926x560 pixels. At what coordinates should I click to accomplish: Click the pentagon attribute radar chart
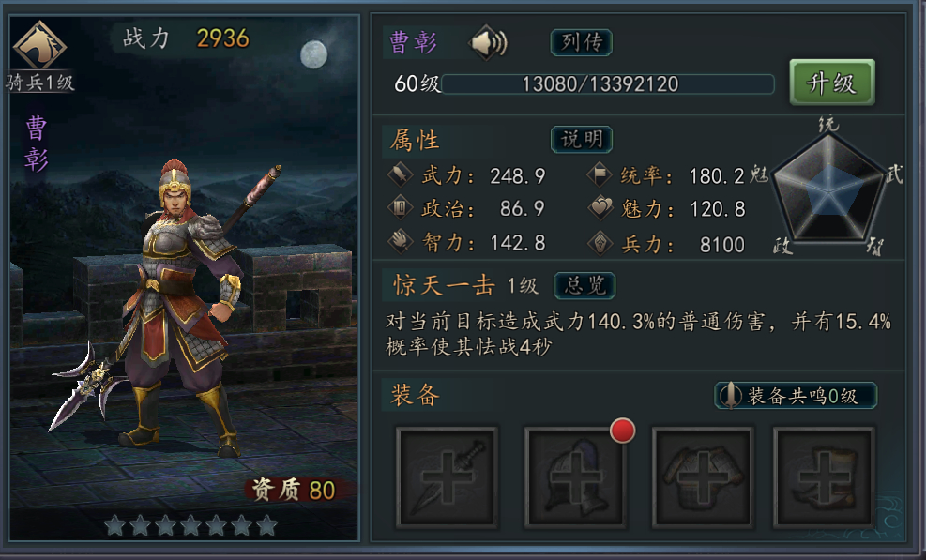pyautogui.click(x=829, y=188)
